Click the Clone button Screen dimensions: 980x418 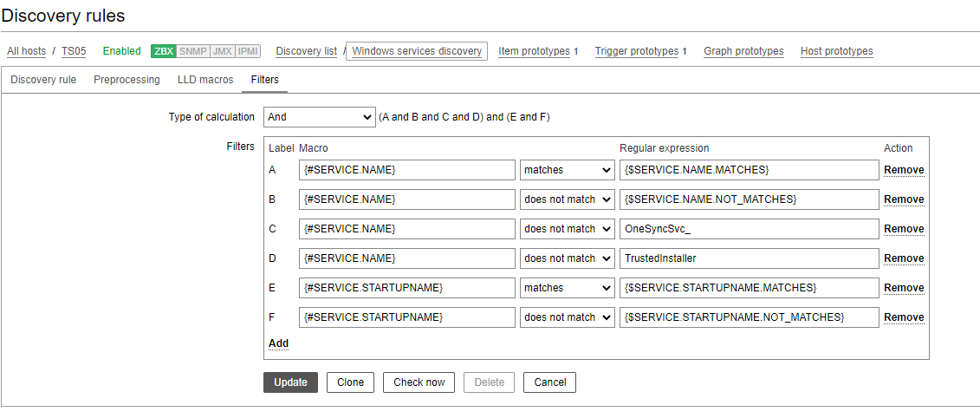(350, 382)
